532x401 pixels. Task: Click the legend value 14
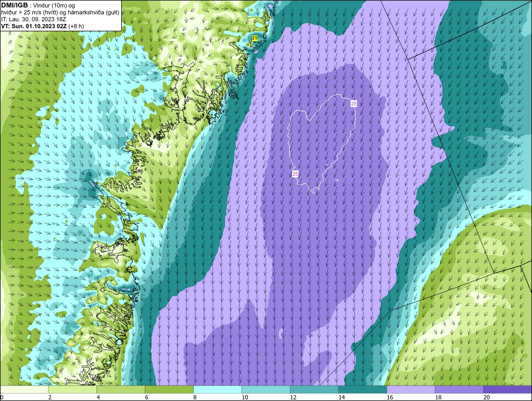(x=342, y=397)
